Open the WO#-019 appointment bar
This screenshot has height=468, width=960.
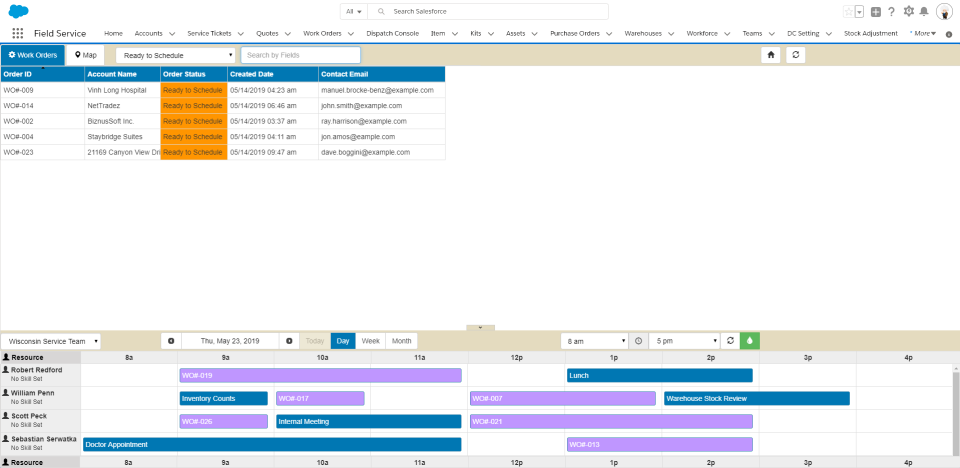point(320,376)
